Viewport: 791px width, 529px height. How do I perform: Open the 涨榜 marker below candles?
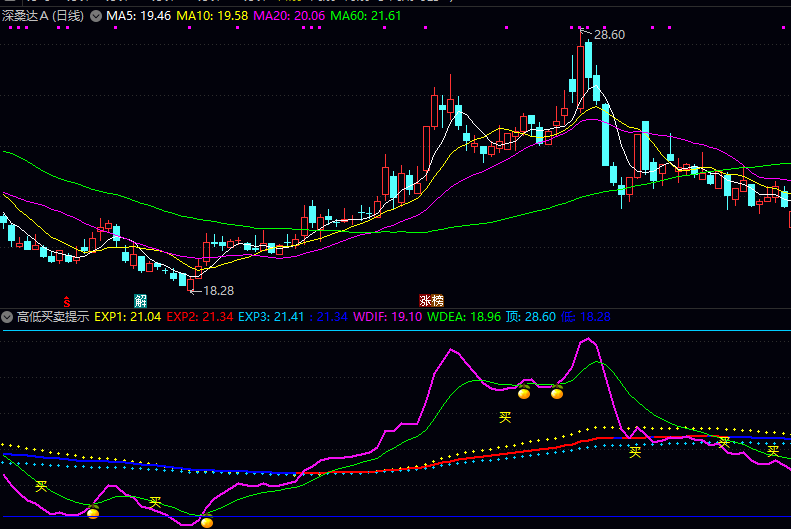tap(431, 300)
